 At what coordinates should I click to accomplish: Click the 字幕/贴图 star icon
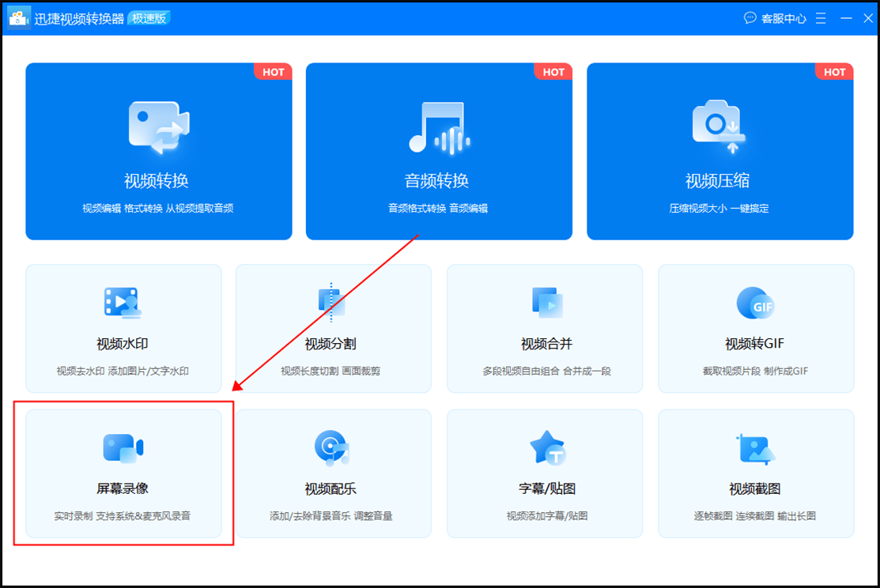(x=548, y=448)
